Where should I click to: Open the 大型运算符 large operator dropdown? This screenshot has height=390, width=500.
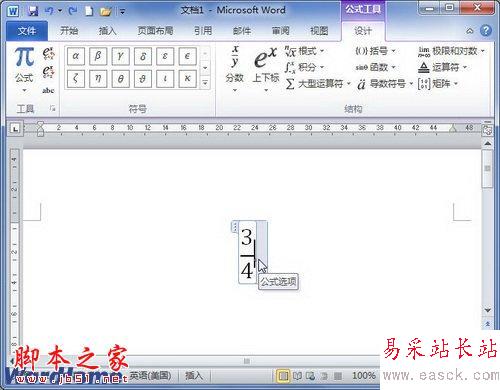click(x=318, y=84)
